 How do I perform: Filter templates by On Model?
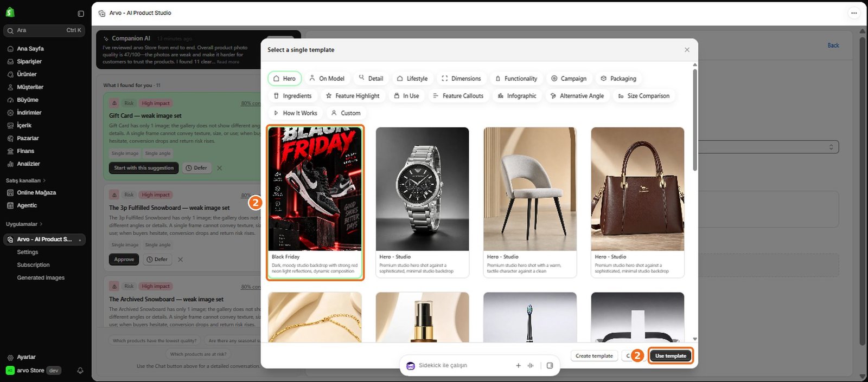coord(327,79)
